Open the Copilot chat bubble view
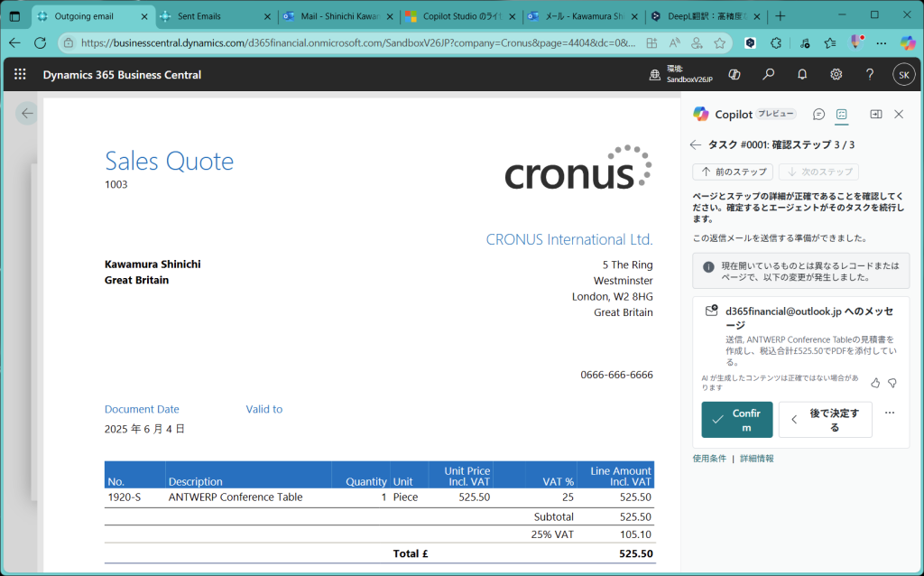Viewport: 924px width, 576px height. point(818,115)
